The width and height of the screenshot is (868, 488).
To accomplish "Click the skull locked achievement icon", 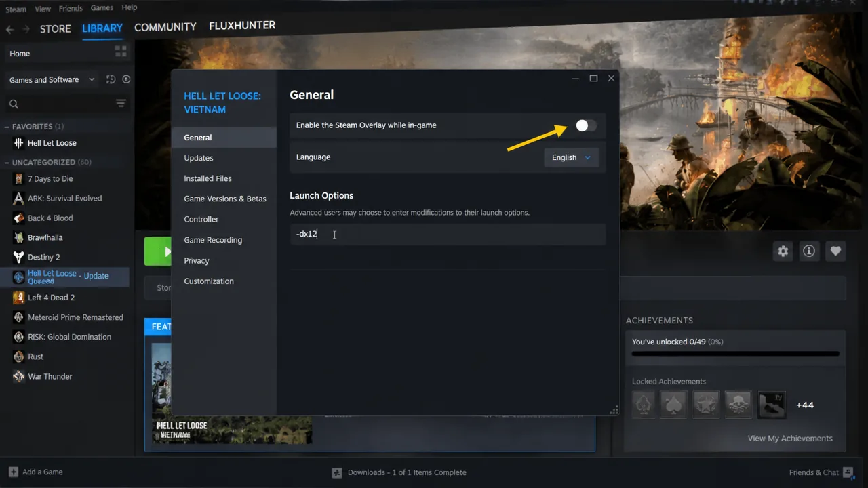I will [x=738, y=405].
